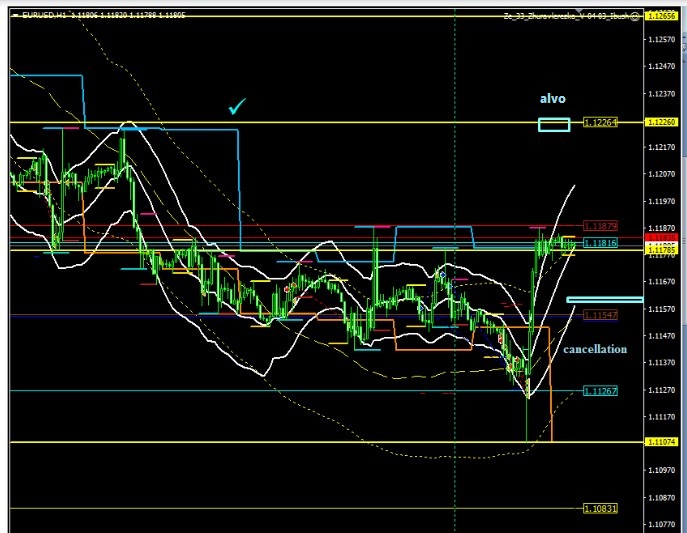The height and width of the screenshot is (533, 687).
Task: Click the red 1.11879 level label
Action: tap(601, 226)
